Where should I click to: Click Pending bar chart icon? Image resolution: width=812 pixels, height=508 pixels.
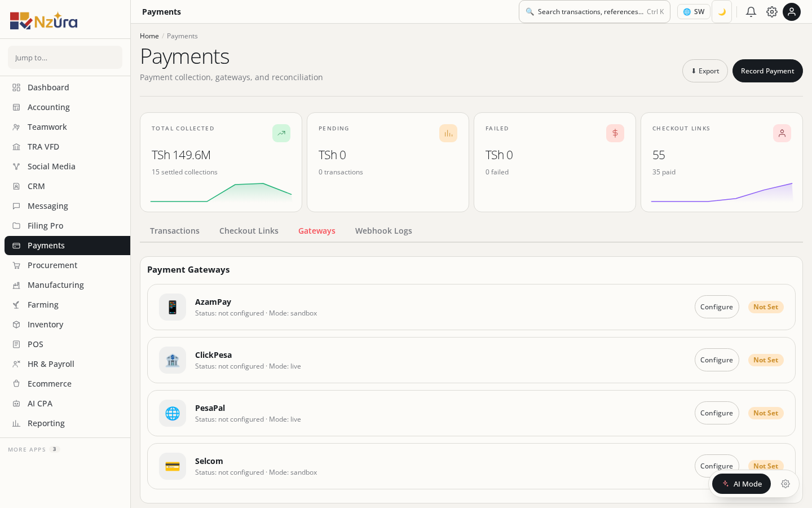coord(448,133)
